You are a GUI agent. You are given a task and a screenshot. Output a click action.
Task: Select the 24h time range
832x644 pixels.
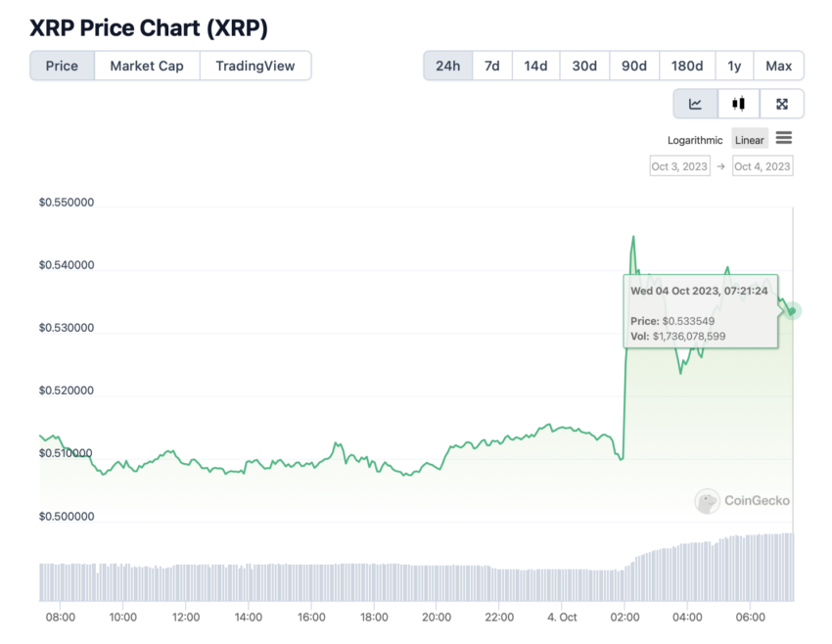[x=448, y=66]
